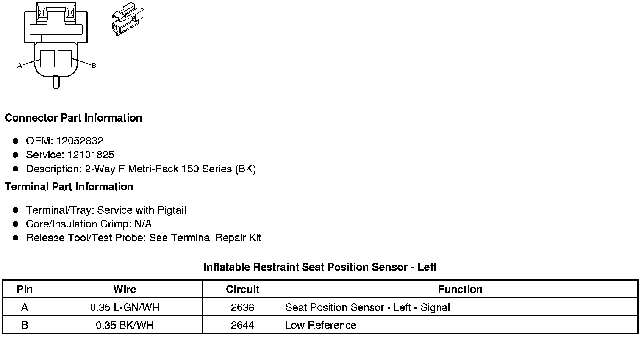Screen dimensions: 644x337
Task: Click the Inflatable Restraint Seat Position Sensor title
Action: 320,267
